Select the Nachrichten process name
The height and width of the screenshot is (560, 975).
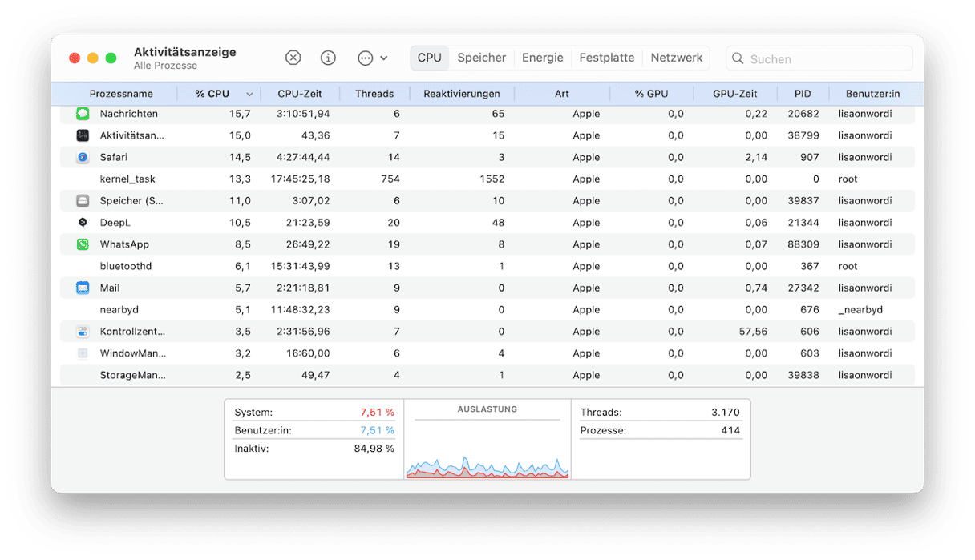pyautogui.click(x=128, y=114)
